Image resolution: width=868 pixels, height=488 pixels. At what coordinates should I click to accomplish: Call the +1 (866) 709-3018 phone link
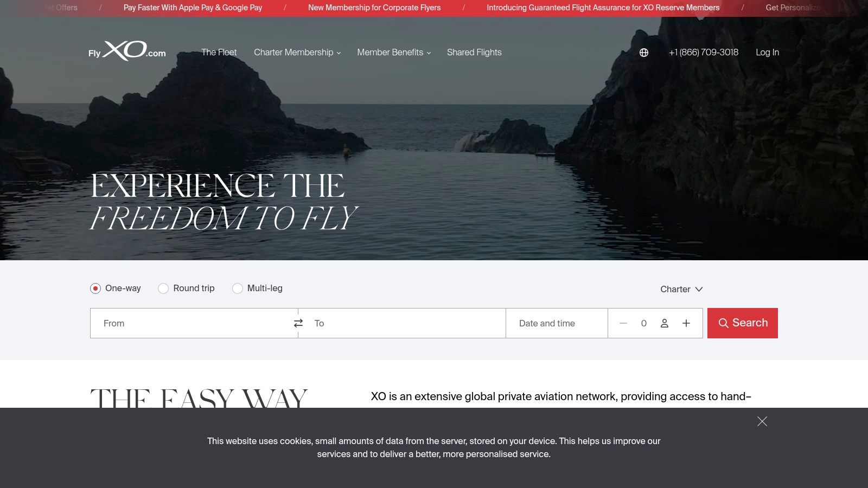coord(704,53)
